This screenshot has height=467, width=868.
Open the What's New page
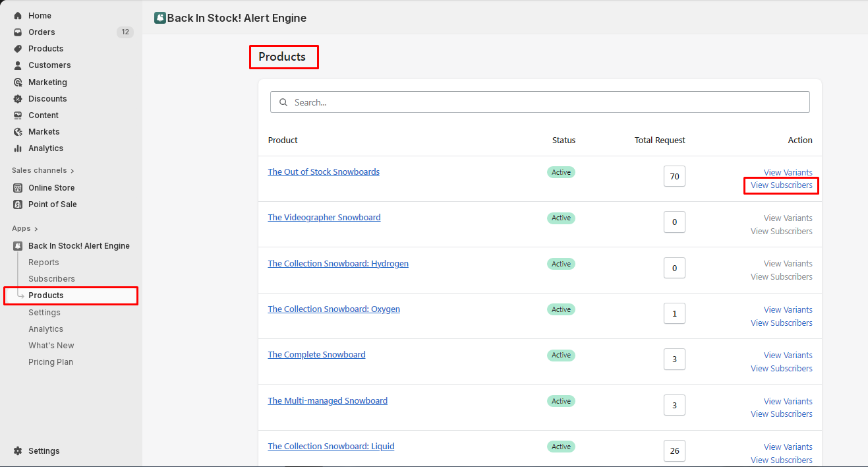(51, 345)
